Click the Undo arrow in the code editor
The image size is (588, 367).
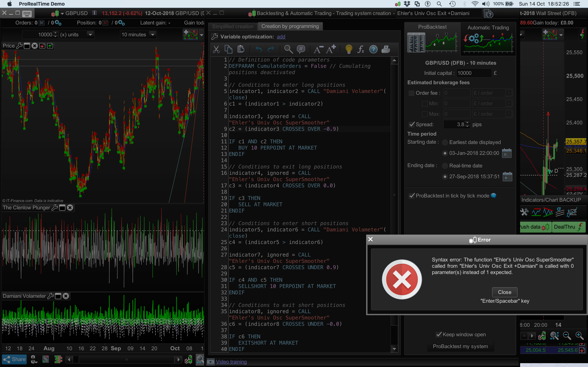(258, 49)
